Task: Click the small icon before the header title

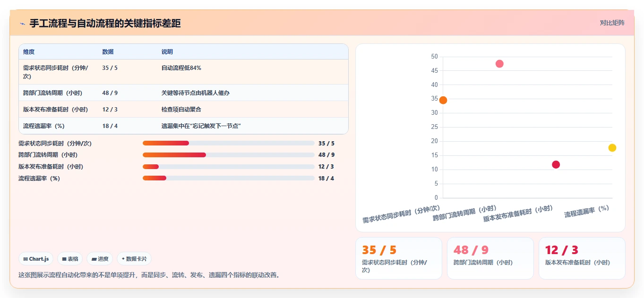Action: point(22,24)
